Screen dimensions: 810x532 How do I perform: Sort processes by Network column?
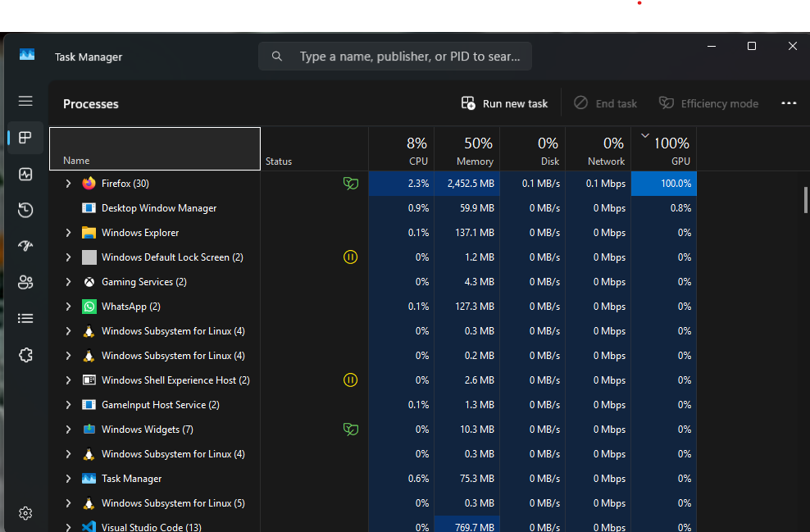pyautogui.click(x=598, y=148)
